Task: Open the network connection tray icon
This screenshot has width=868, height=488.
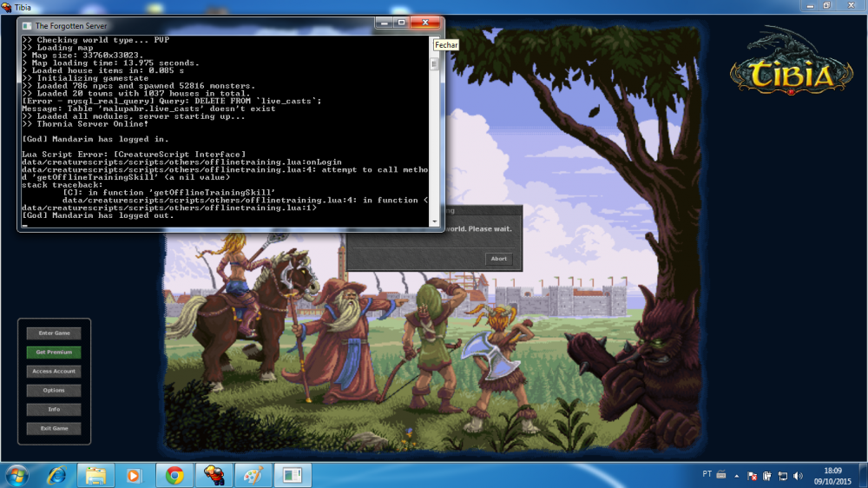Action: click(x=783, y=476)
